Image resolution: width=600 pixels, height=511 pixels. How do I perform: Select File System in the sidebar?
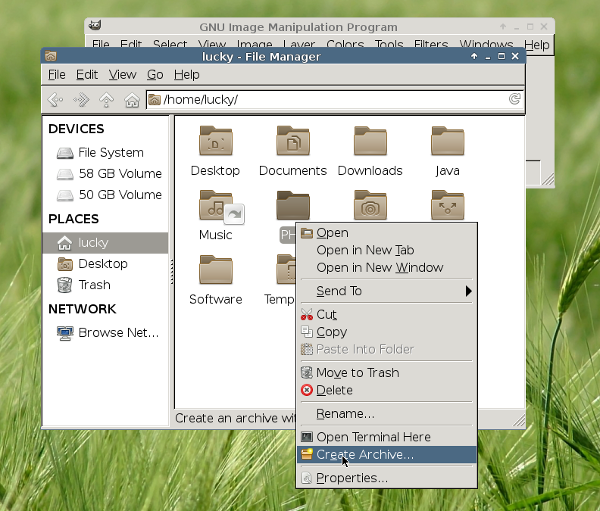pos(110,153)
